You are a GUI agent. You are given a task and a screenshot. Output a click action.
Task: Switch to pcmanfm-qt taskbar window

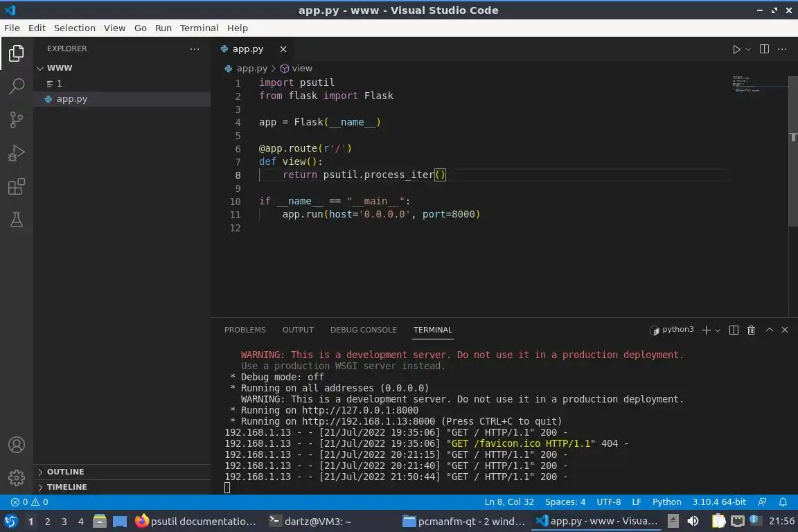coord(463,522)
